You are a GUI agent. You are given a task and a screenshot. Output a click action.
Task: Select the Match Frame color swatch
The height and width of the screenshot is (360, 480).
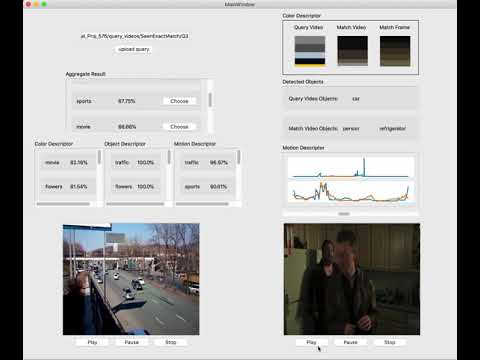click(x=395, y=51)
